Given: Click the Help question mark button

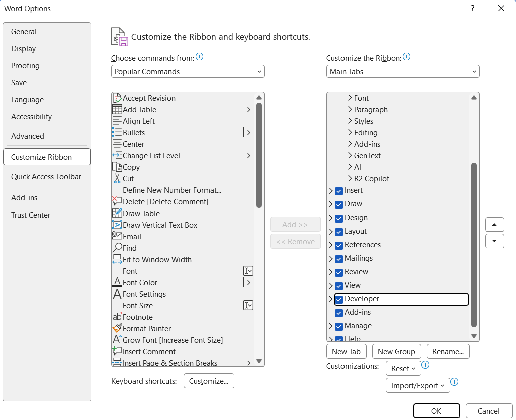Looking at the screenshot, I should (472, 8).
